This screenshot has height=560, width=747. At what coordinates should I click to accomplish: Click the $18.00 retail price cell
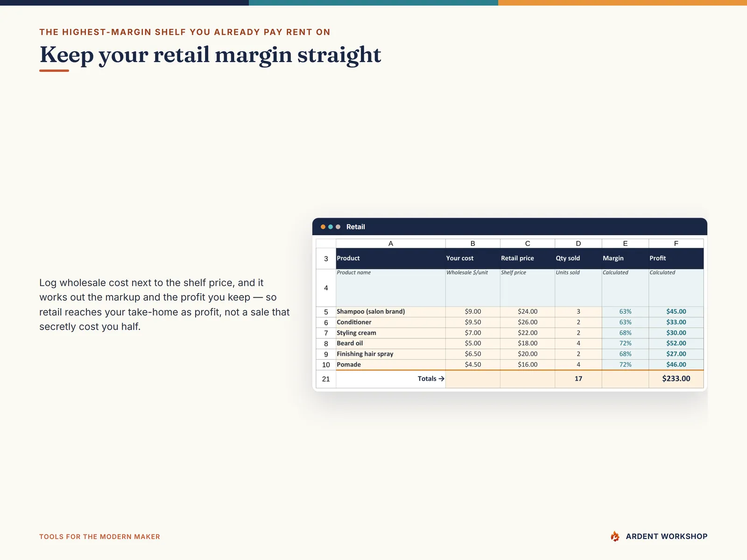(x=528, y=343)
